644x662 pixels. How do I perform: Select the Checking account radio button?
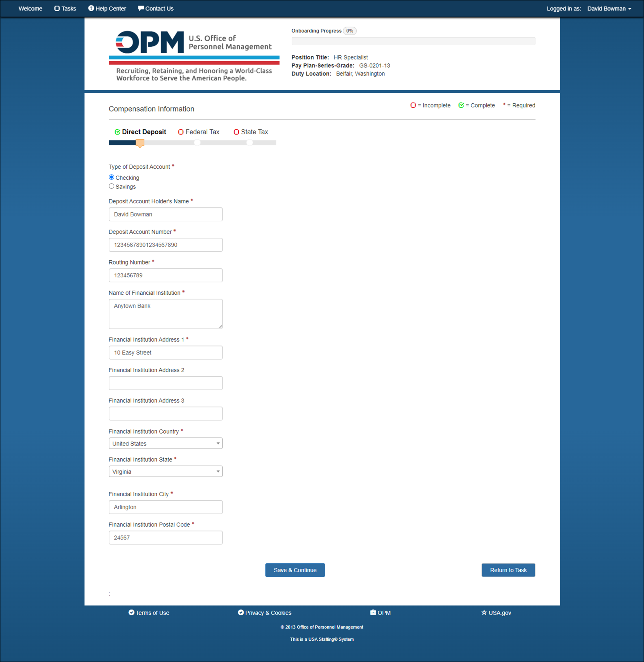(111, 177)
